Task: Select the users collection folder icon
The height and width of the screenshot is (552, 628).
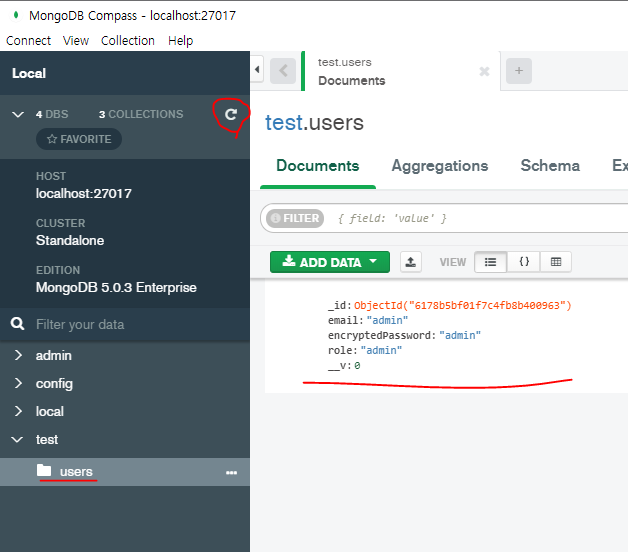Action: pyautogui.click(x=44, y=470)
